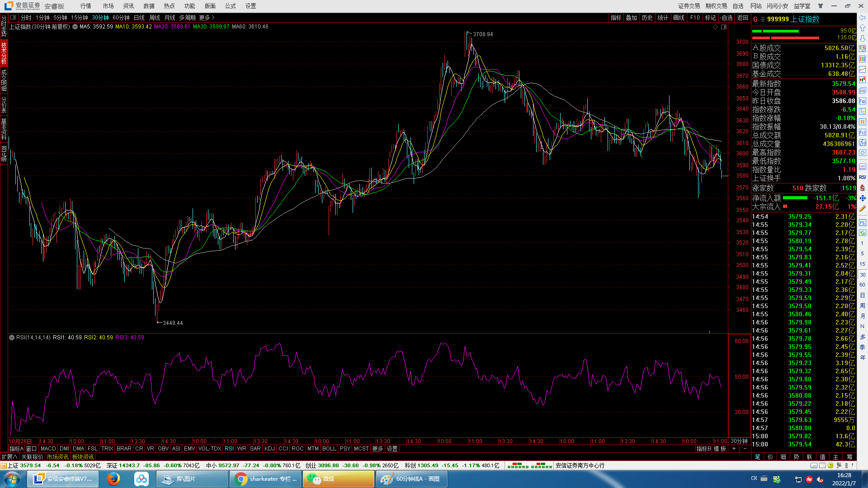Click the red dollar sign icon
The image size is (868, 488).
tap(863, 188)
